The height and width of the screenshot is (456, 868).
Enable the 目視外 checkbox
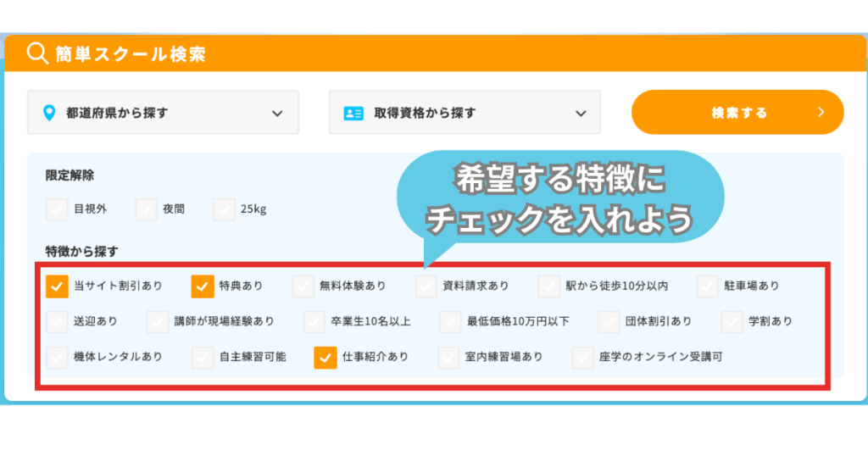pos(57,209)
